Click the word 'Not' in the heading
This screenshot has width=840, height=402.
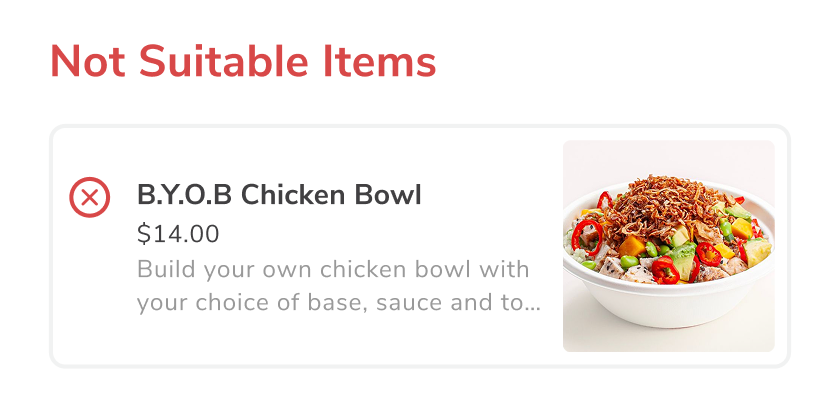[88, 62]
